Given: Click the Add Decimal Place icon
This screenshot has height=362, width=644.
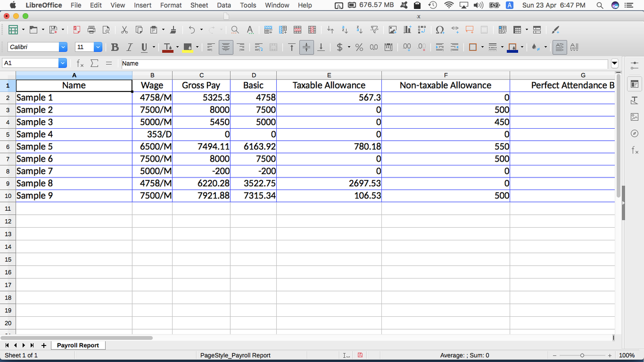Looking at the screenshot, I should point(407,47).
